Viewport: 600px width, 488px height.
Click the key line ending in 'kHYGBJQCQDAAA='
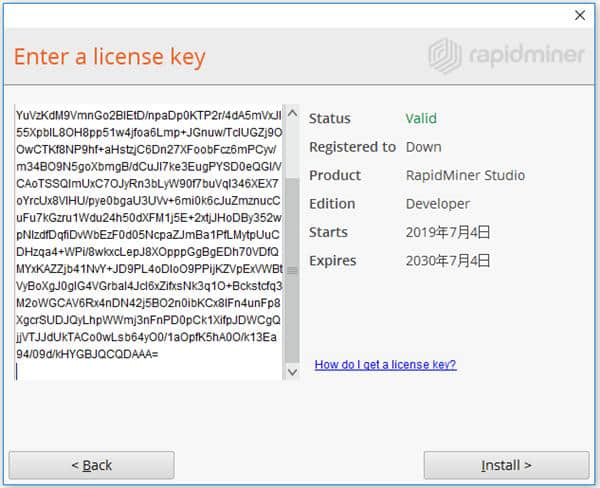coord(88,354)
